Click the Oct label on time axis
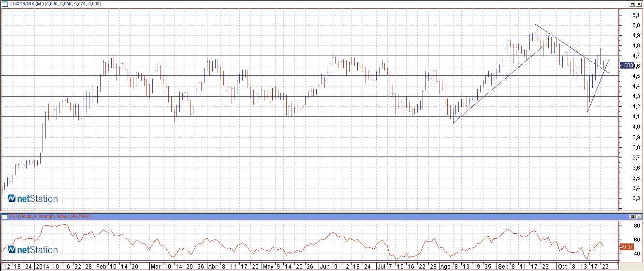 [x=562, y=266]
